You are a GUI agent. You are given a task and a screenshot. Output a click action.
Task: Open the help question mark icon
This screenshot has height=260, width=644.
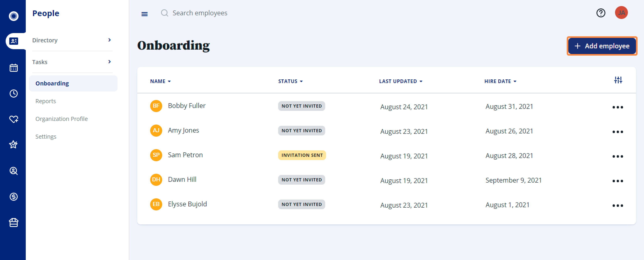(601, 13)
